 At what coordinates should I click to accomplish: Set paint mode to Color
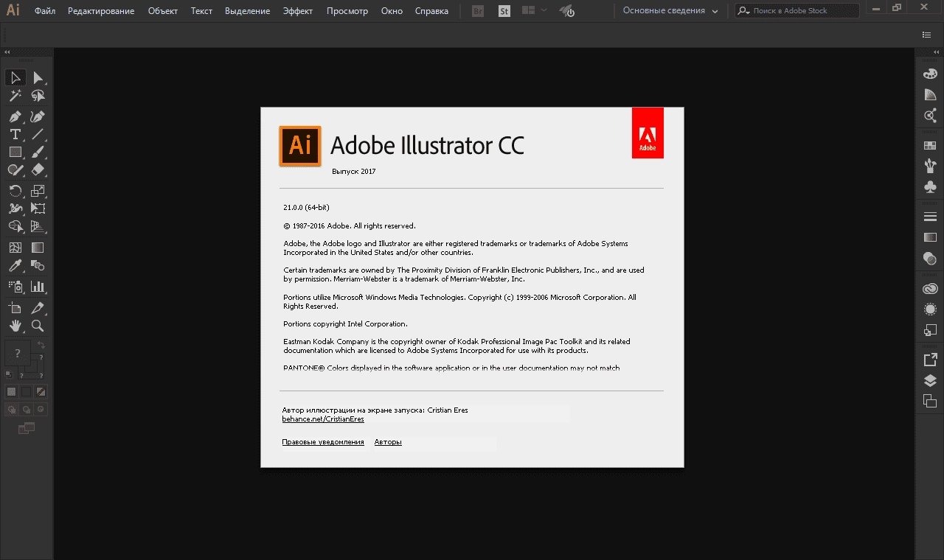(x=11, y=391)
